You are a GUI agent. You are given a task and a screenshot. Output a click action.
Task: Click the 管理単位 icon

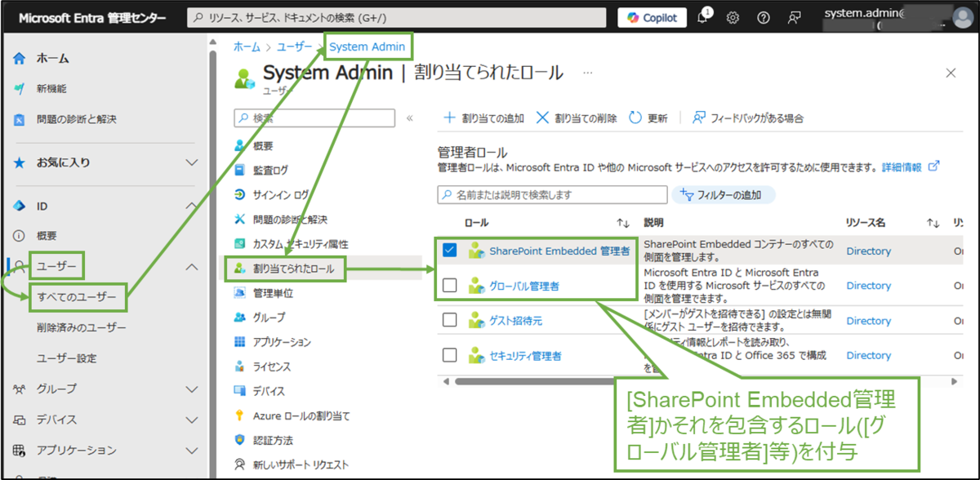(240, 293)
